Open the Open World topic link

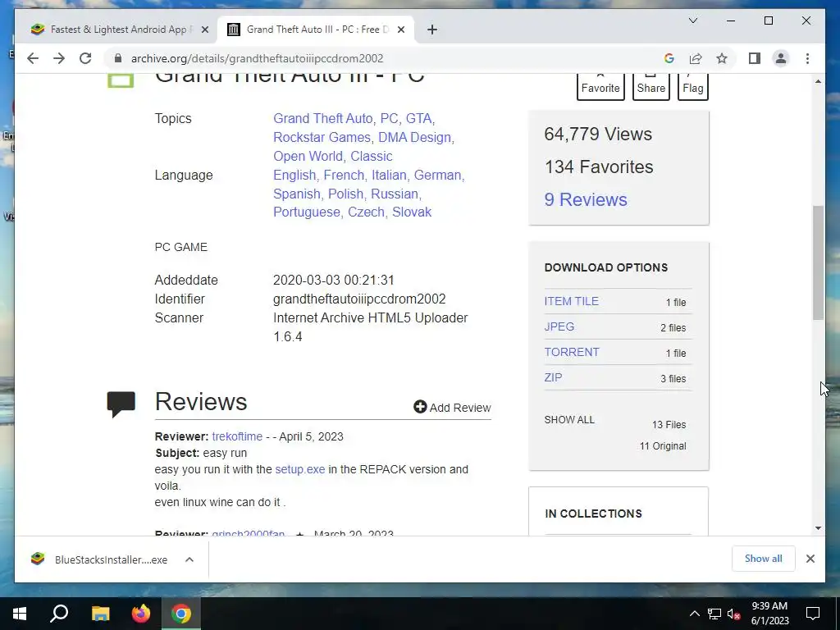[x=308, y=156]
